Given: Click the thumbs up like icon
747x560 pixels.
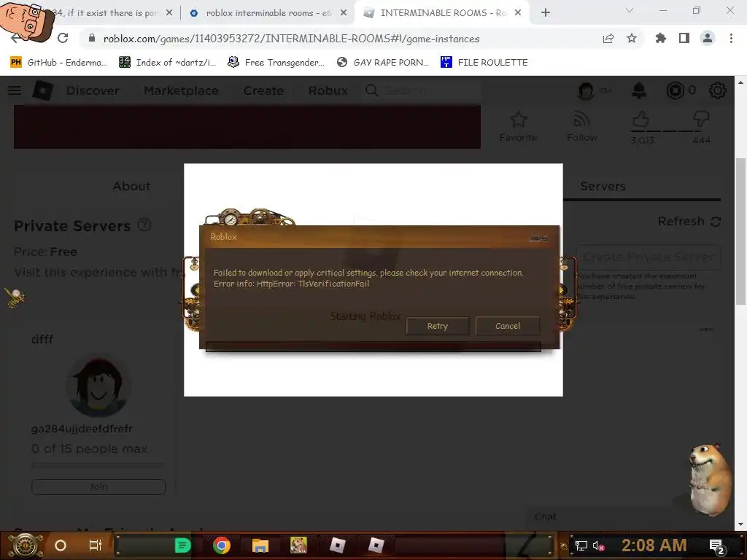Looking at the screenshot, I should [x=640, y=119].
